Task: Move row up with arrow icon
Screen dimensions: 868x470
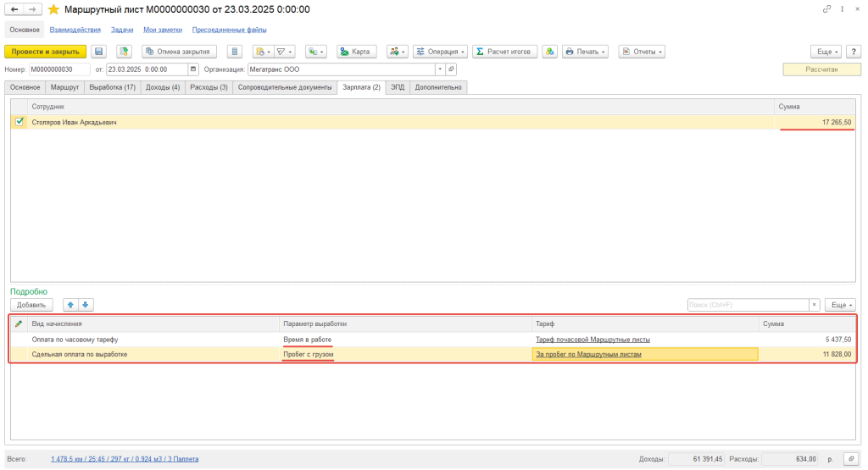Action: tap(70, 305)
